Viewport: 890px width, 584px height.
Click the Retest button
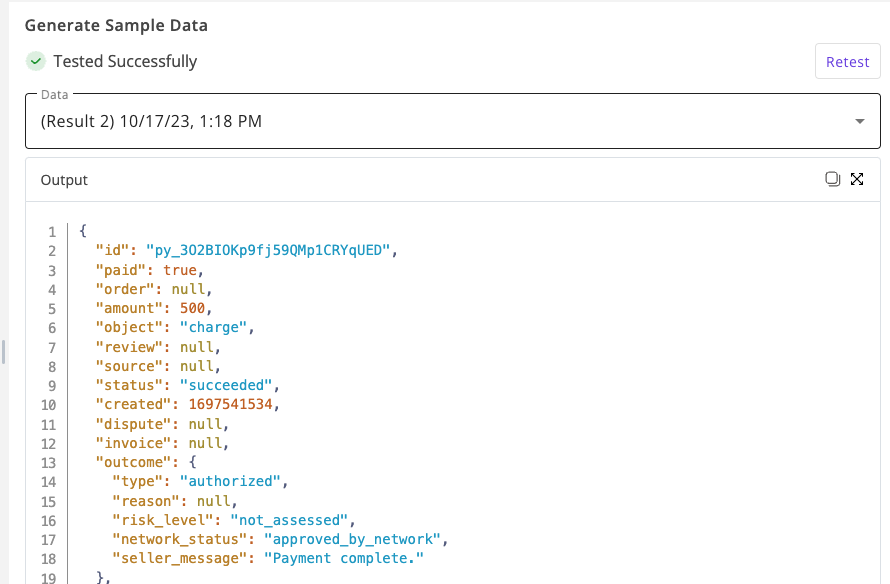click(847, 61)
